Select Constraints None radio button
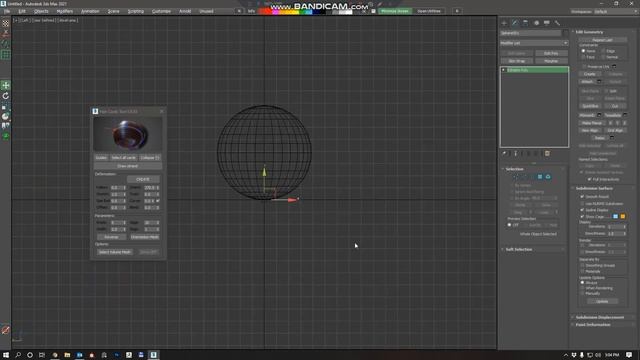 [x=583, y=51]
